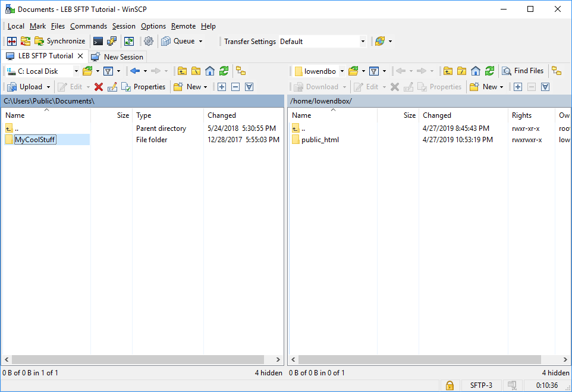Go to root directory in local panel

tap(196, 71)
